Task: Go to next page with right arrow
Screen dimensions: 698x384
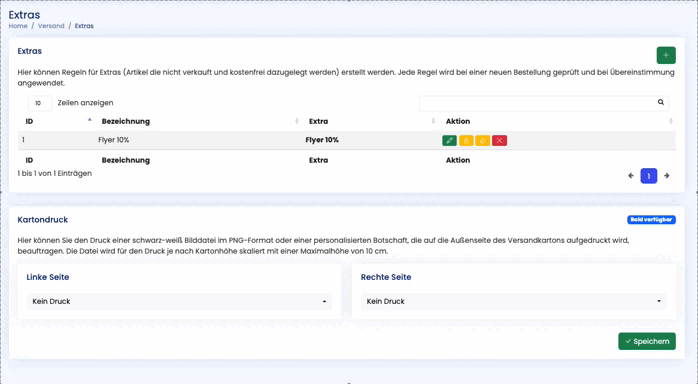Action: 666,176
